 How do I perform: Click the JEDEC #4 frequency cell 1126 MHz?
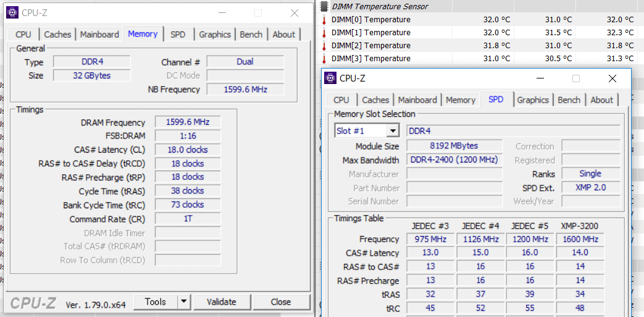(480, 239)
